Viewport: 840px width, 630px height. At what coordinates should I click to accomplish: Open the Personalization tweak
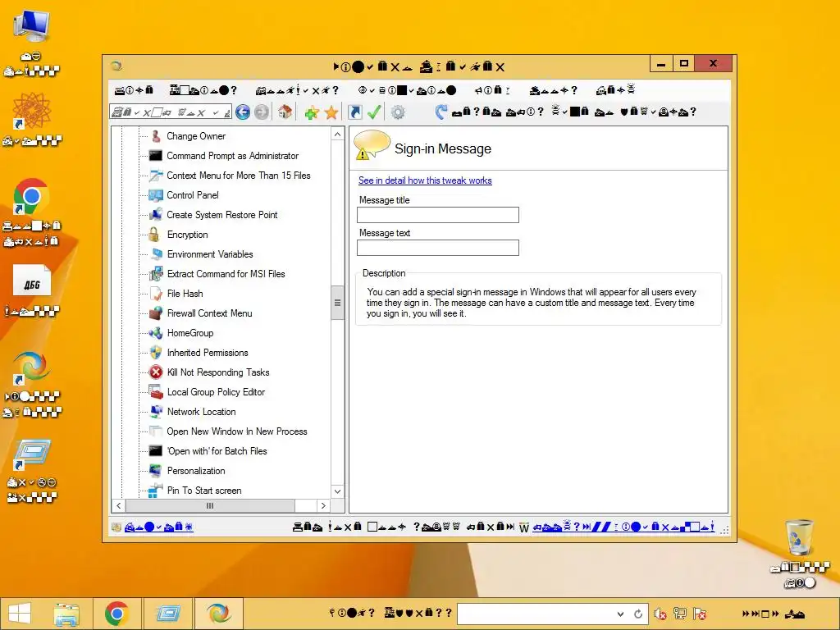point(196,471)
